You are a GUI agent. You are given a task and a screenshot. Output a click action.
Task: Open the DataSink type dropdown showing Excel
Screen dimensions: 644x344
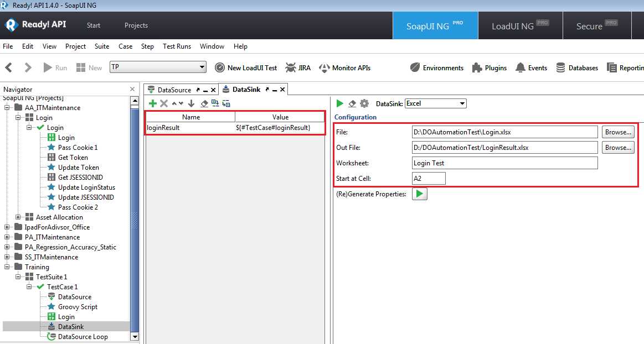[436, 103]
